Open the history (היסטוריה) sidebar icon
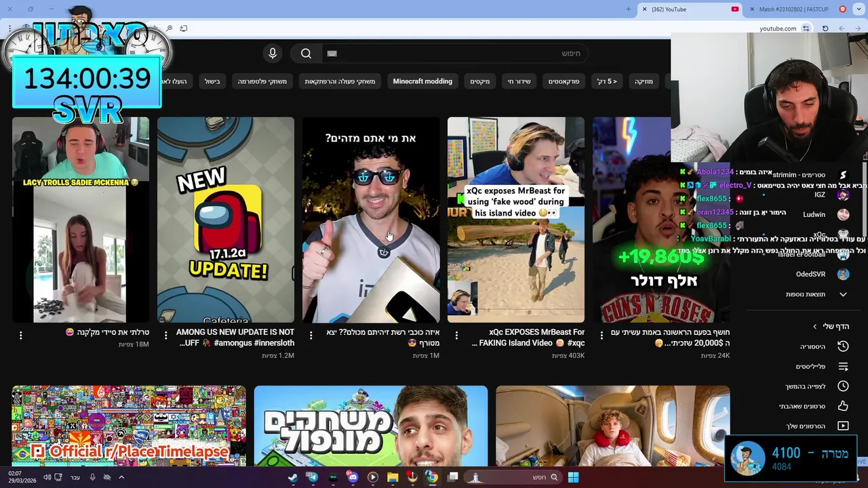Viewport: 868px width, 488px height. (x=843, y=346)
